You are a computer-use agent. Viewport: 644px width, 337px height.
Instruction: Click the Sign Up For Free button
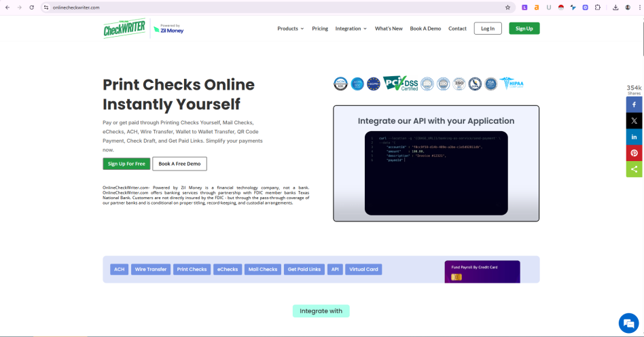click(x=126, y=164)
